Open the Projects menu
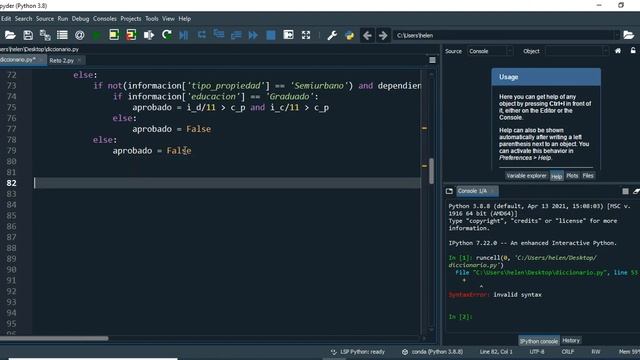The image size is (640, 360). (x=131, y=19)
